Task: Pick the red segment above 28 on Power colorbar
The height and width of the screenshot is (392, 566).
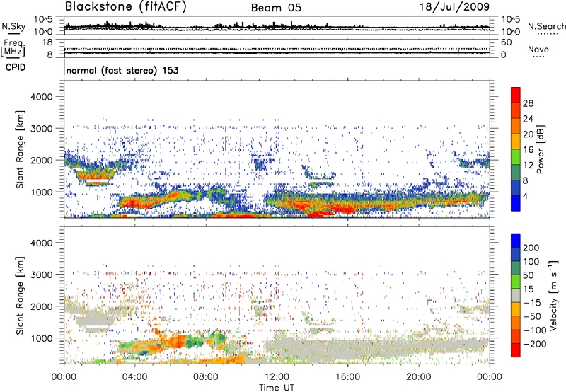Action: (x=516, y=95)
